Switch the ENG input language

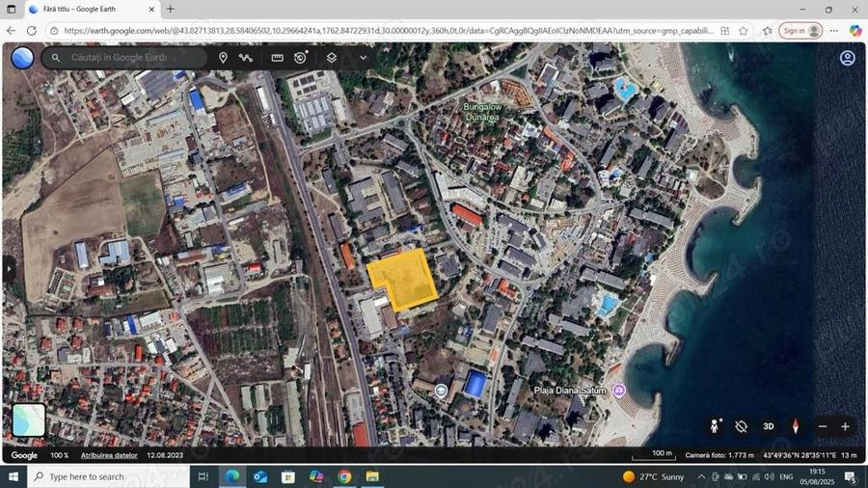[x=785, y=476]
